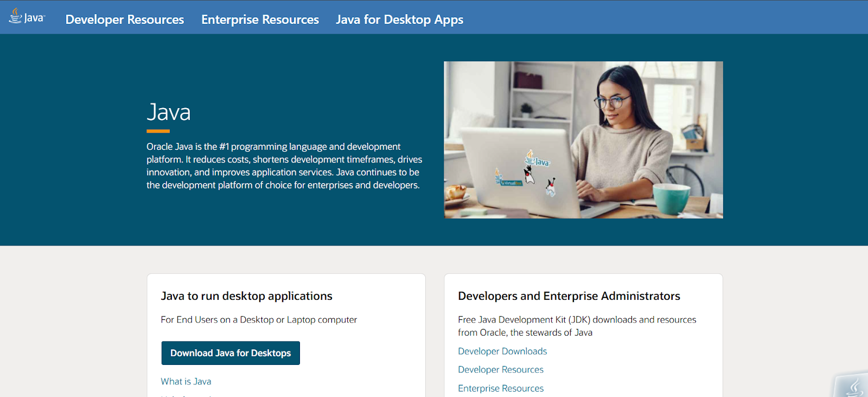Click the VirtualBox sticker on the laptop
The height and width of the screenshot is (397, 868).
tap(507, 180)
